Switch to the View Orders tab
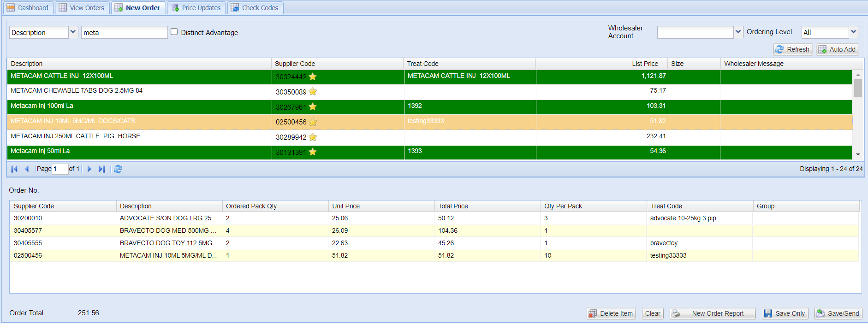The image size is (868, 324). pos(82,8)
